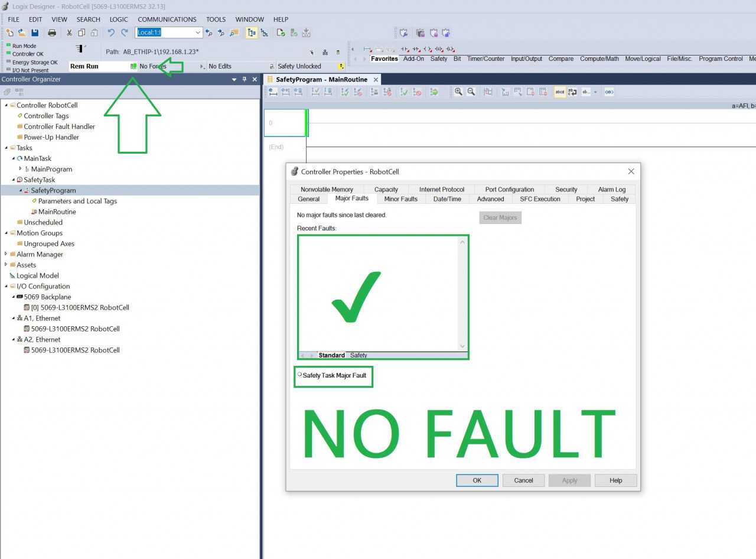Click the Save project toolbar icon
Image resolution: width=756 pixels, height=559 pixels.
(x=35, y=32)
